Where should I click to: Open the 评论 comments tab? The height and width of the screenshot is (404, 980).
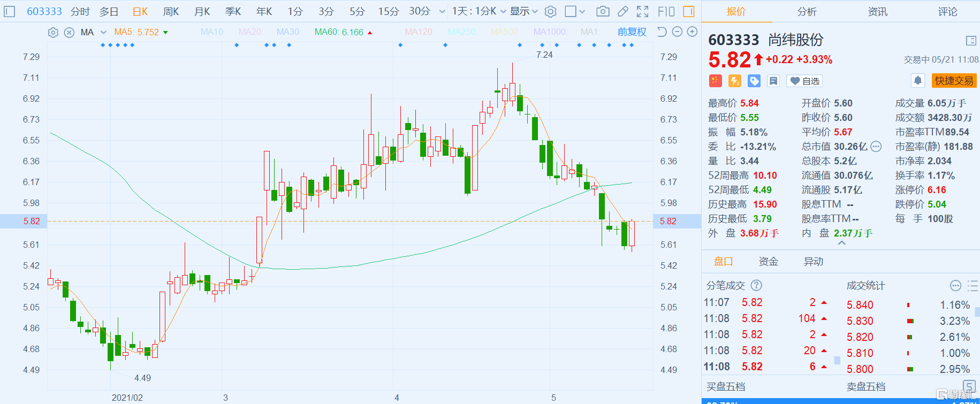947,11
